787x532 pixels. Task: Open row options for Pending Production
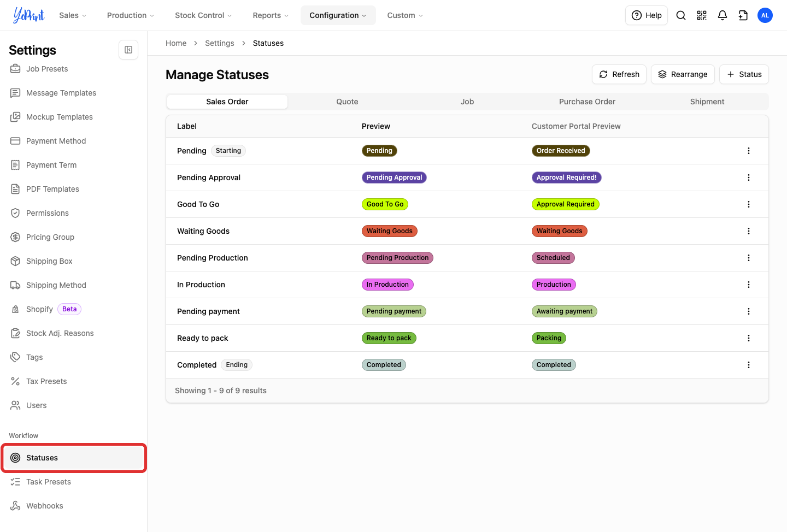(x=749, y=258)
